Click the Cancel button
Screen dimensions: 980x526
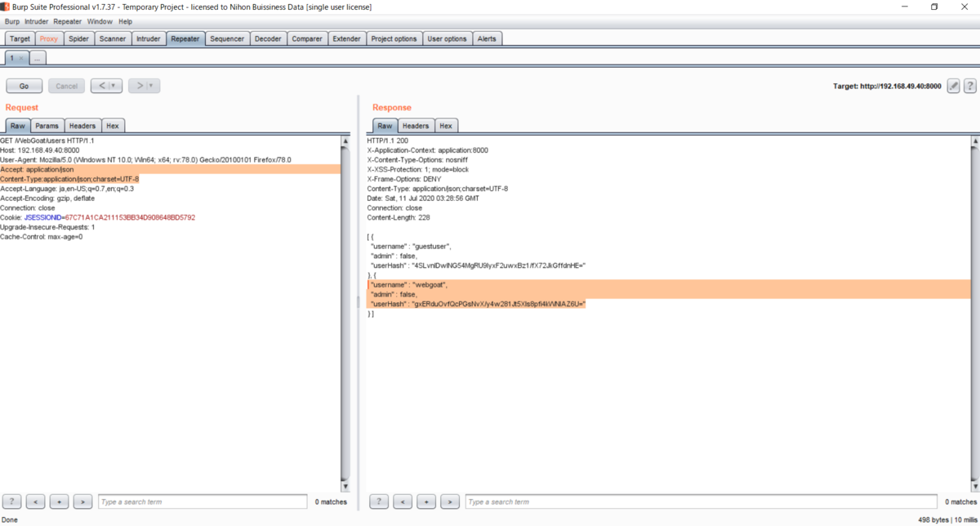point(66,86)
